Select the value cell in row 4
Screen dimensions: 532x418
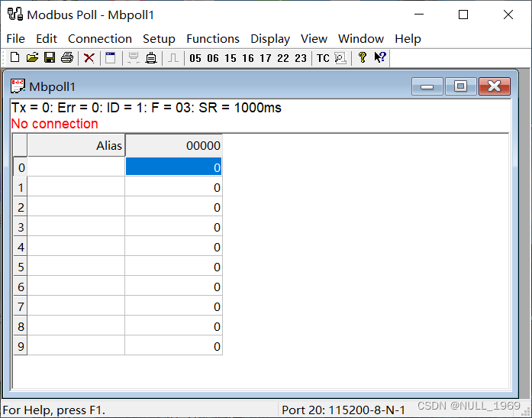[173, 246]
